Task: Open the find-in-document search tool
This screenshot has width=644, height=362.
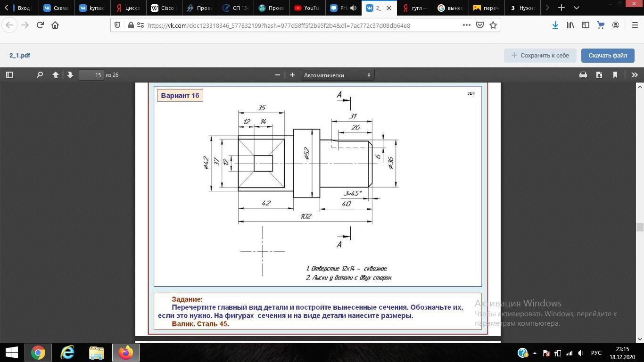Action: pyautogui.click(x=40, y=75)
